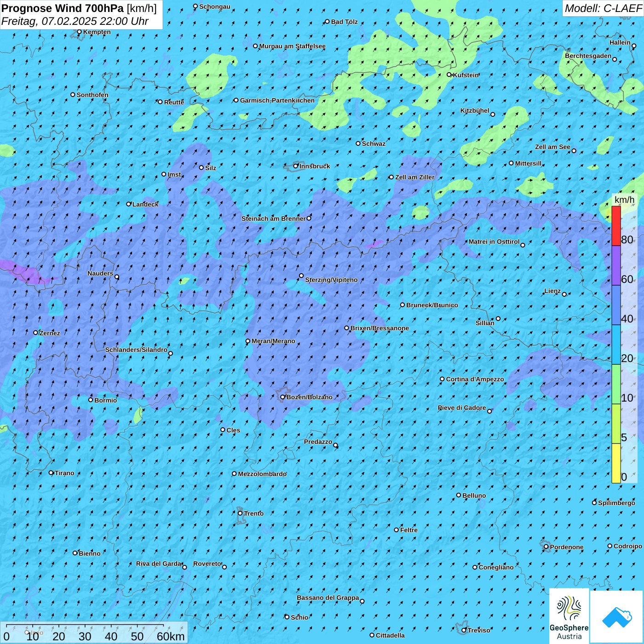Click the blue cloud logo icon
The image size is (644, 644).
point(617,617)
